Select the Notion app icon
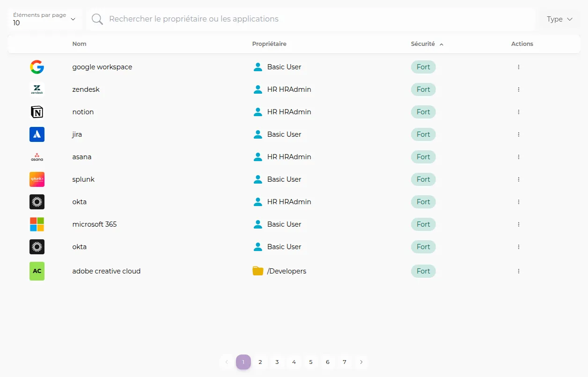The image size is (588, 377). (37, 112)
